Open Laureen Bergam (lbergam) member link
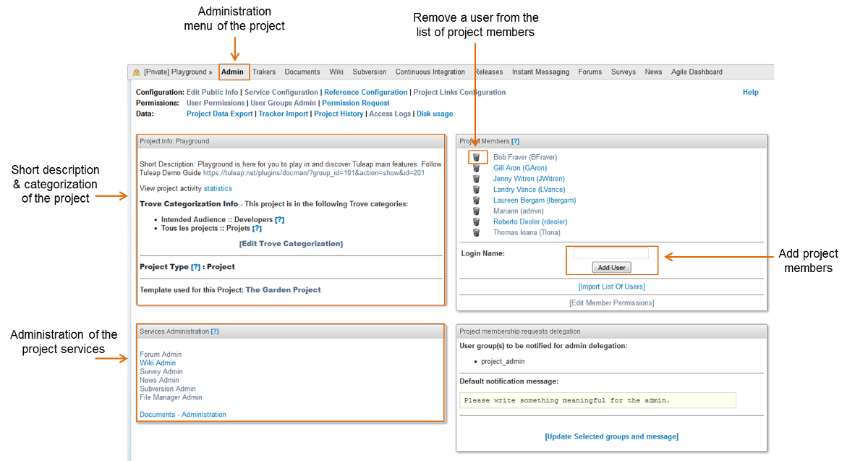The height and width of the screenshot is (461, 868). coord(535,200)
